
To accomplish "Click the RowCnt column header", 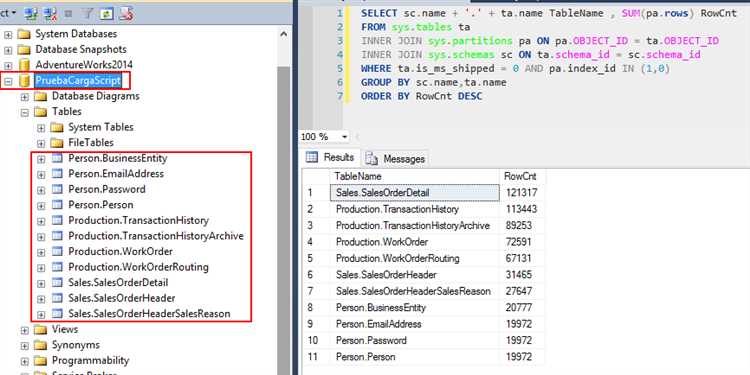I will tap(521, 176).
